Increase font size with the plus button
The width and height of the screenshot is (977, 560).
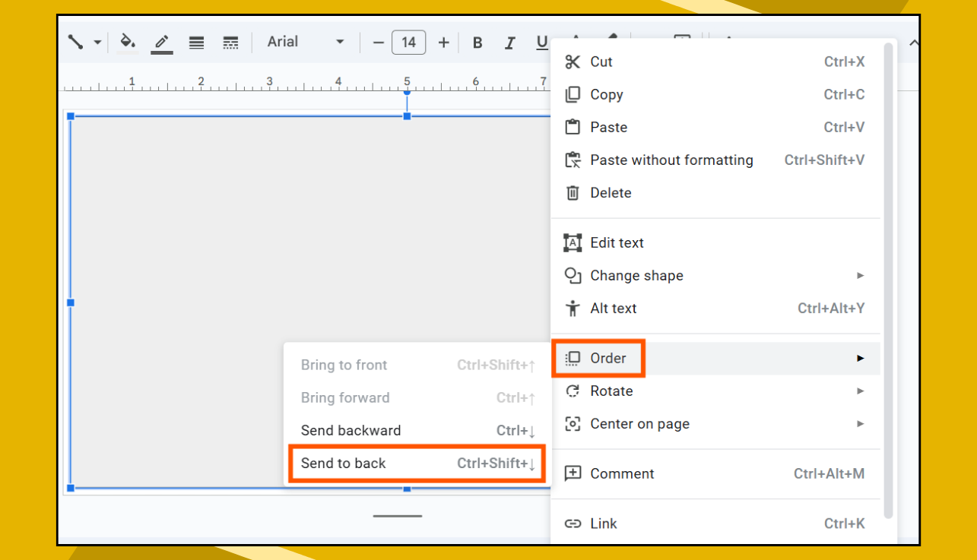click(x=443, y=42)
